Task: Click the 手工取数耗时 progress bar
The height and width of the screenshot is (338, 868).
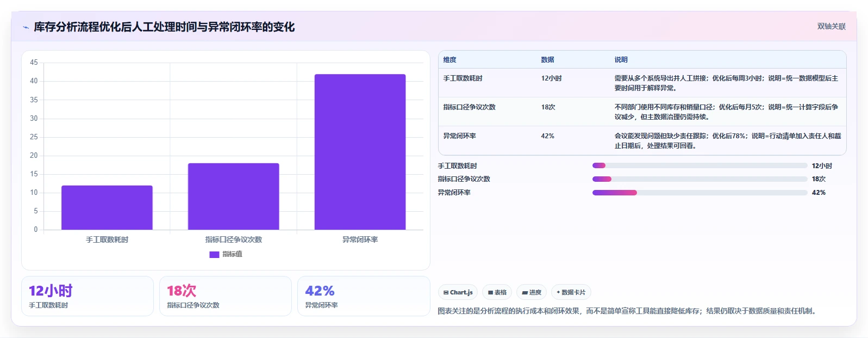Action: (x=700, y=165)
